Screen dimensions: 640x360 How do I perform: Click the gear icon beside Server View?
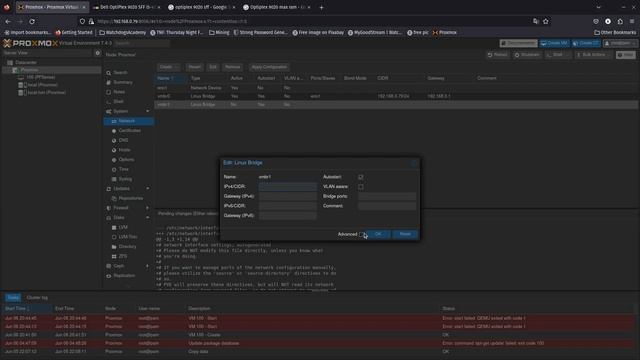click(98, 53)
